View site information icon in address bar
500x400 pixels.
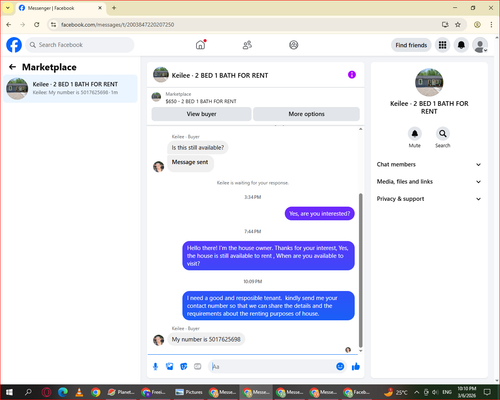tap(53, 24)
